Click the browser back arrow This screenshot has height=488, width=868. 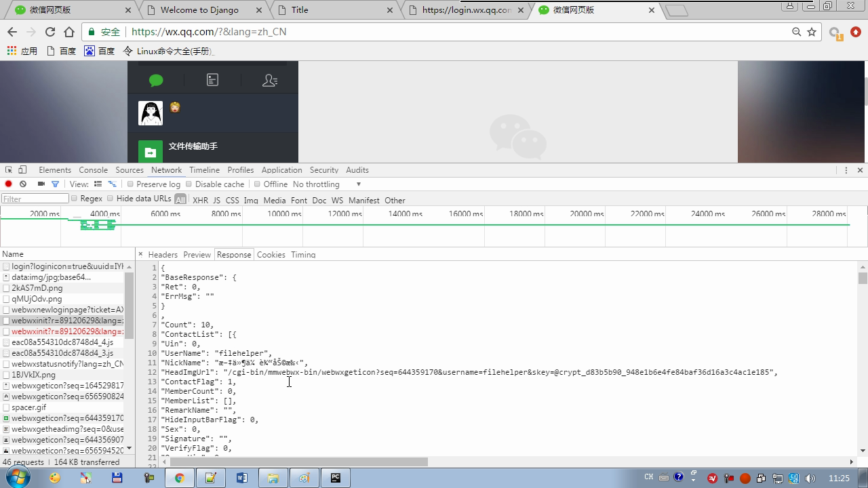click(x=12, y=32)
